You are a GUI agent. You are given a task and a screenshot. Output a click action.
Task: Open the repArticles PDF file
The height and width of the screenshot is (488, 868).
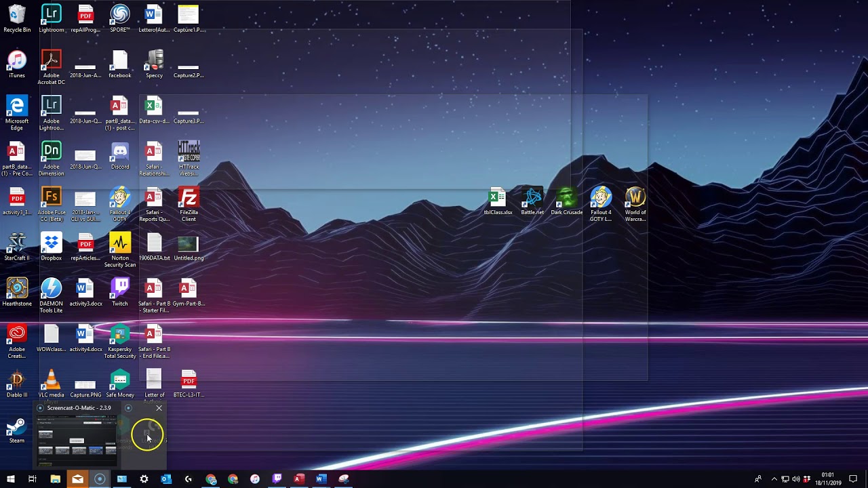pyautogui.click(x=85, y=247)
